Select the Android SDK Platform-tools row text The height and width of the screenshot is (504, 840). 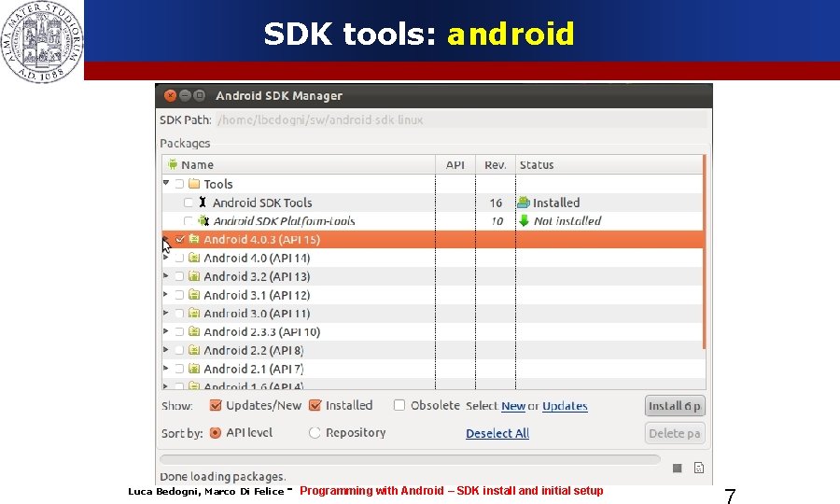[284, 220]
